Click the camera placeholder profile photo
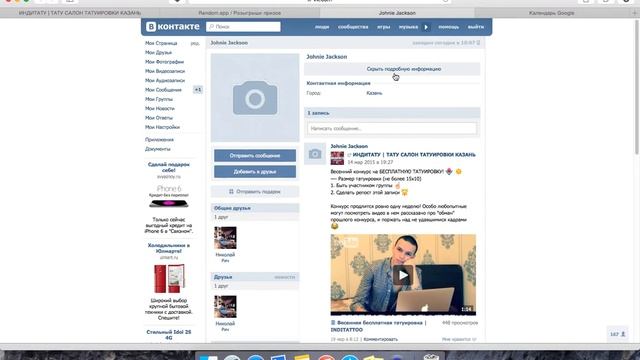 [x=255, y=98]
